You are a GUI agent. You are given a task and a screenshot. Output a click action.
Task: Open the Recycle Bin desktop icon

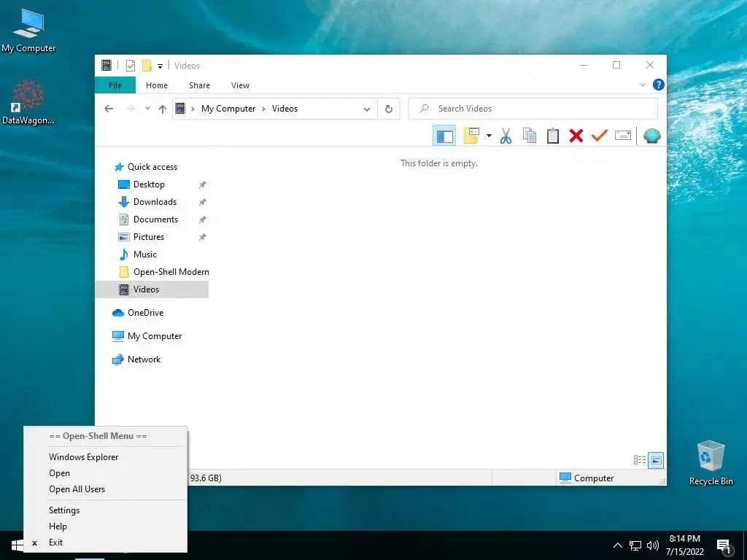pyautogui.click(x=711, y=463)
